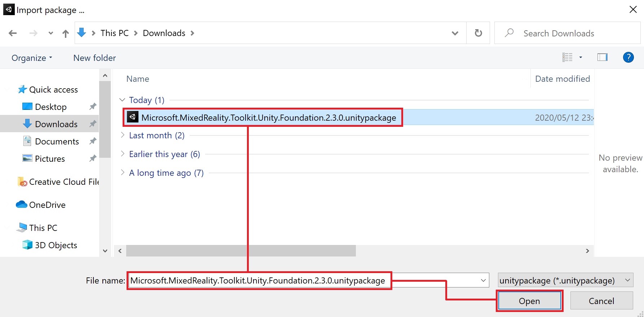
Task: Click the OneDrive cloud icon
Action: coord(22,205)
